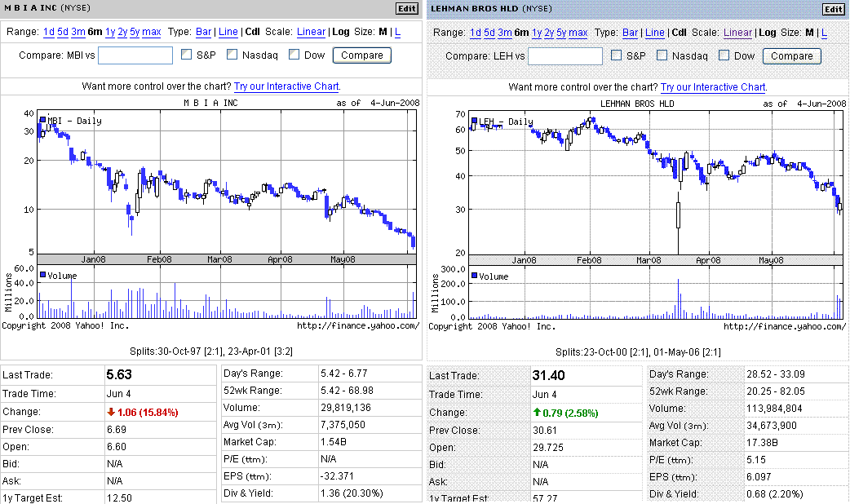
Task: Open Interactive Chart link under MBIA
Action: click(286, 86)
